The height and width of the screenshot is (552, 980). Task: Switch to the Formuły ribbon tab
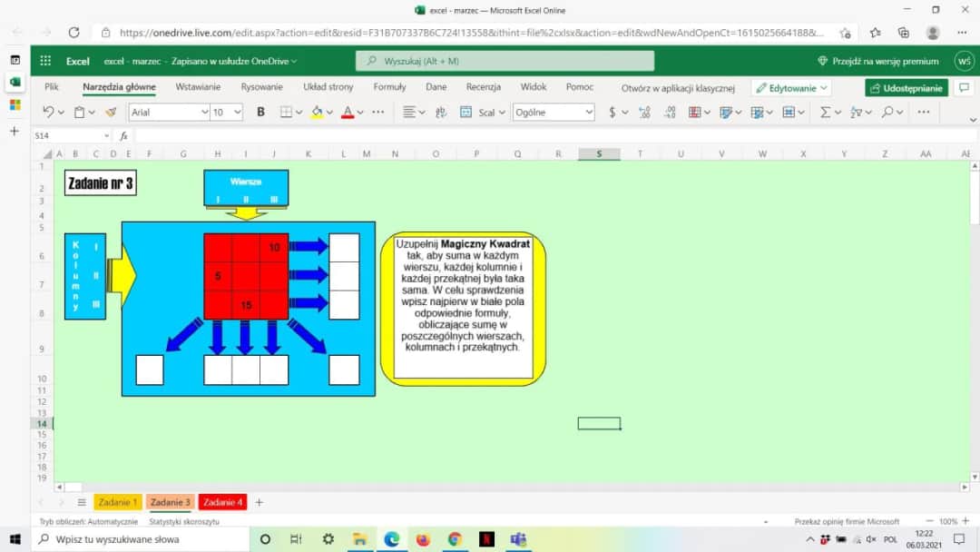click(389, 87)
